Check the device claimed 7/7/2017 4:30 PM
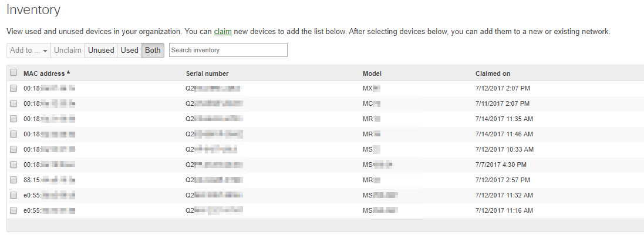The height and width of the screenshot is (248, 644). coord(14,165)
